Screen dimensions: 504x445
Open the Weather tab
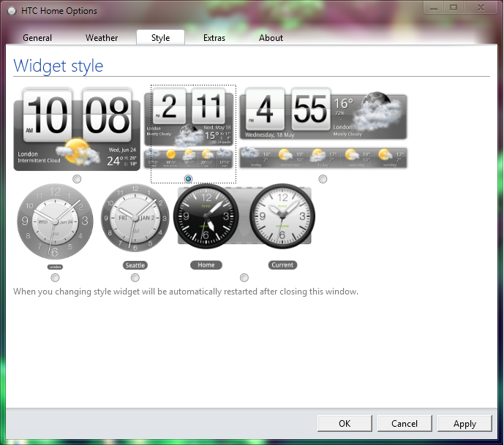tap(102, 38)
